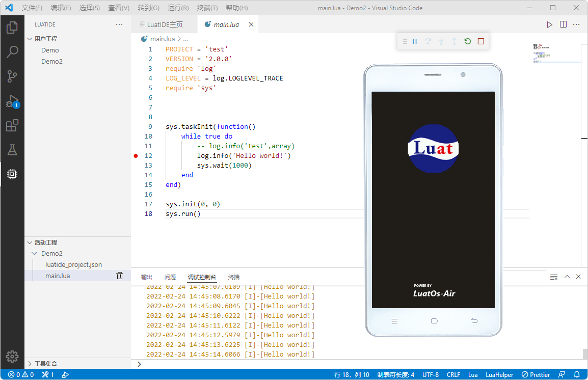The image size is (588, 380).
Task: Show errors and warnings count
Action: point(21,374)
